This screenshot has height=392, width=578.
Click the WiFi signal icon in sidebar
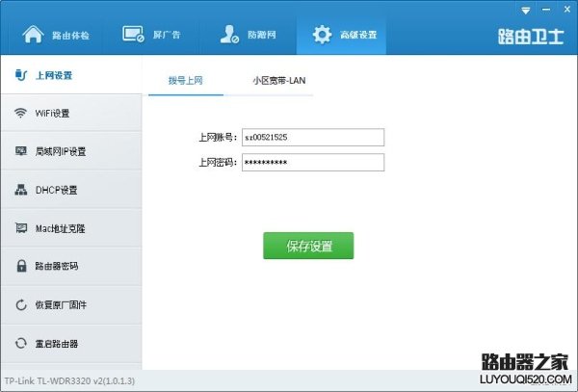[20, 113]
